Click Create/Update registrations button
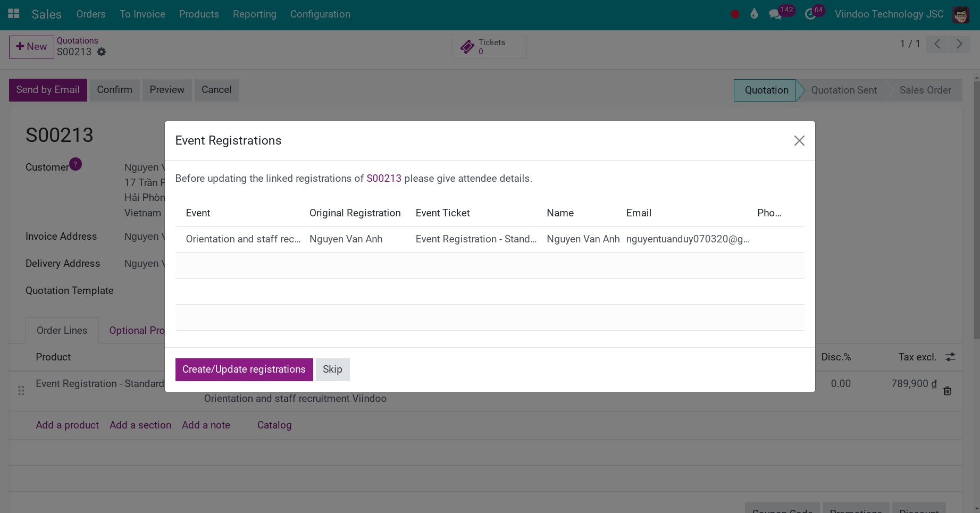The image size is (980, 513). click(244, 369)
